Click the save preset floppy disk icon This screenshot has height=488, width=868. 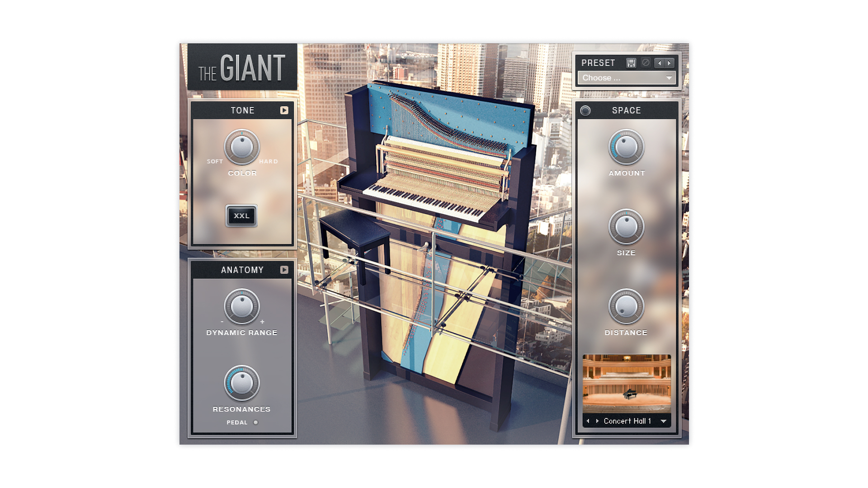(x=631, y=63)
